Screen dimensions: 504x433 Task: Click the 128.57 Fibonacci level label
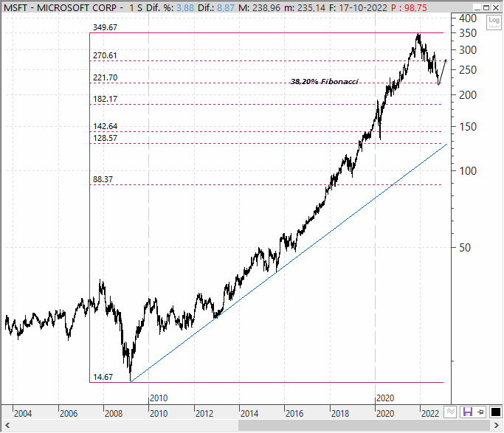[105, 139]
